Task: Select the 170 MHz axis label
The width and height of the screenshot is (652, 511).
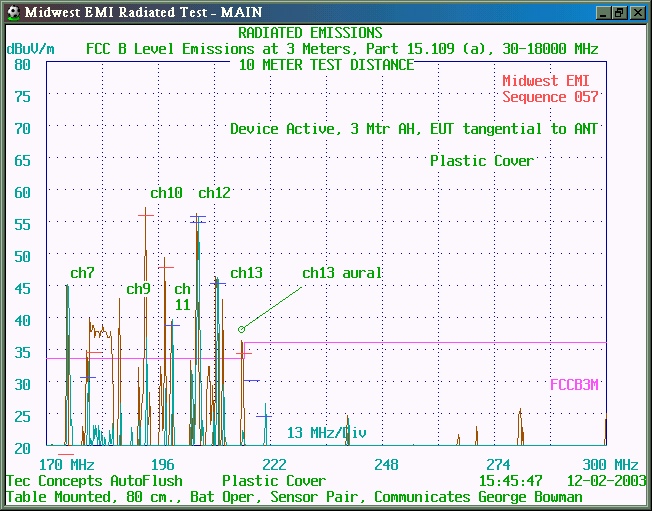Action: [x=66, y=465]
